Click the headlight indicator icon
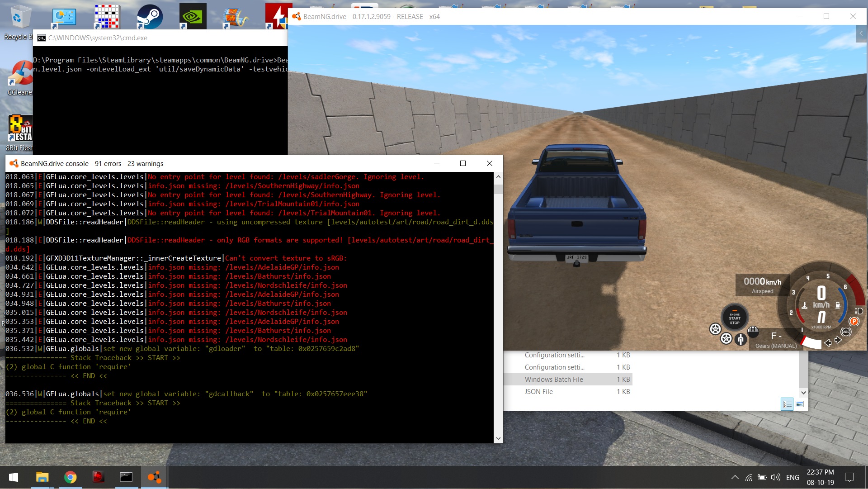Image resolution: width=868 pixels, height=489 pixels. tap(859, 311)
